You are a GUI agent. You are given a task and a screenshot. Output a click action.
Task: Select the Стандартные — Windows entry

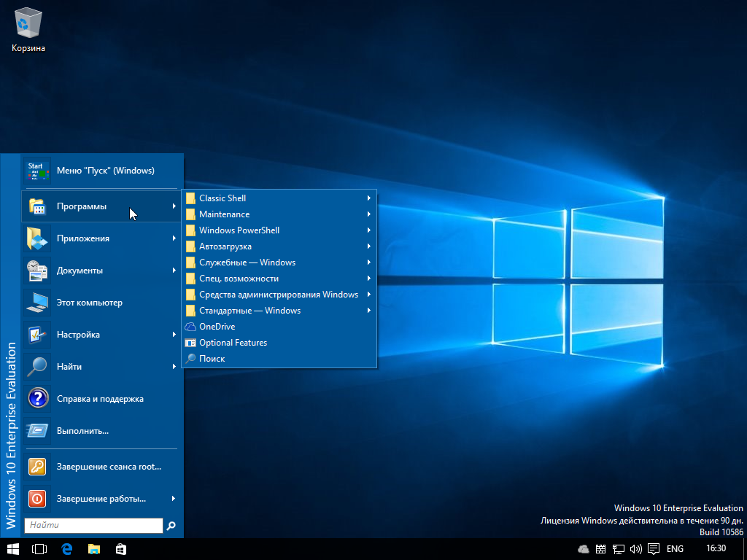tap(279, 311)
